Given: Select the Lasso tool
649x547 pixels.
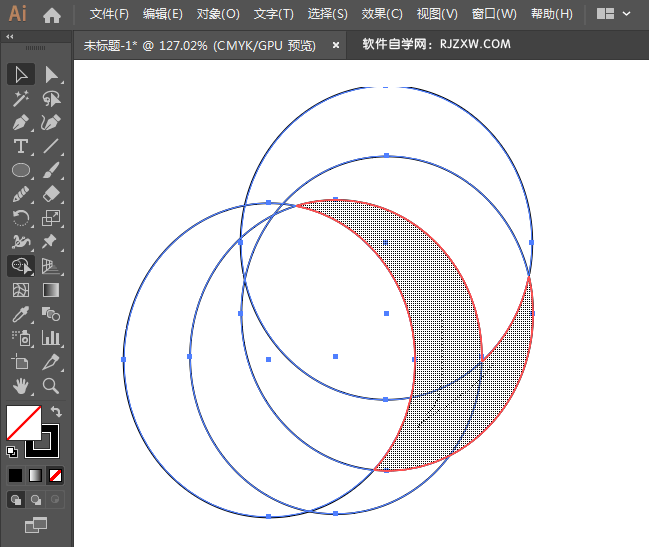Looking at the screenshot, I should tap(51, 99).
